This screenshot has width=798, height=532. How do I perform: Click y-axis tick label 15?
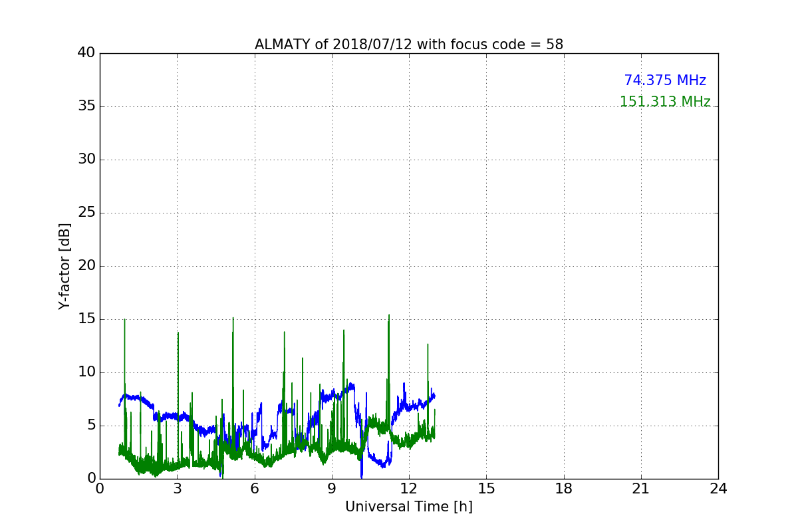point(86,319)
